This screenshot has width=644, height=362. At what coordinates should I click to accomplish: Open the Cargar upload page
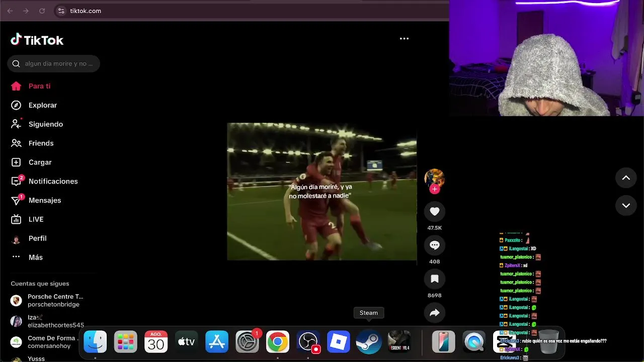point(31,162)
